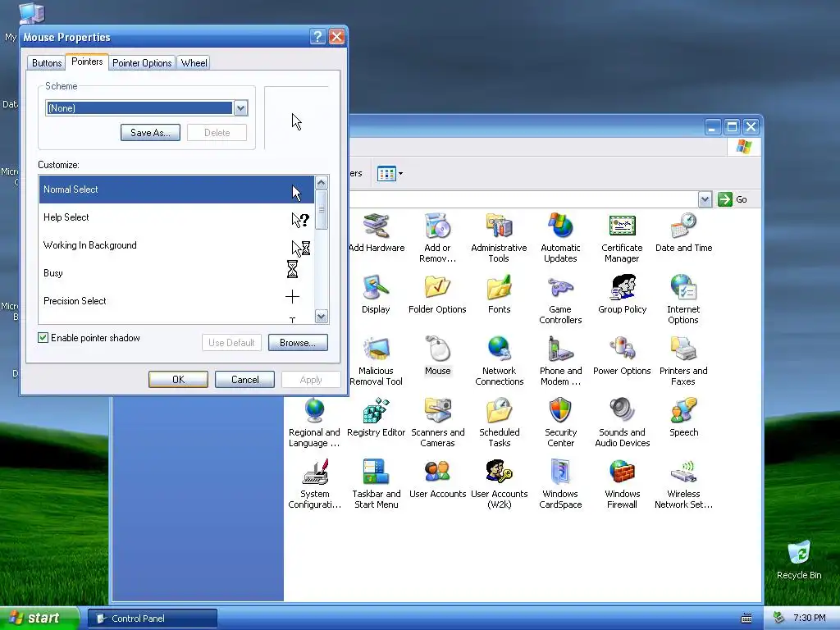The width and height of the screenshot is (840, 630).
Task: Toggle Enable pointer shadow checkbox
Action: pyautogui.click(x=43, y=337)
